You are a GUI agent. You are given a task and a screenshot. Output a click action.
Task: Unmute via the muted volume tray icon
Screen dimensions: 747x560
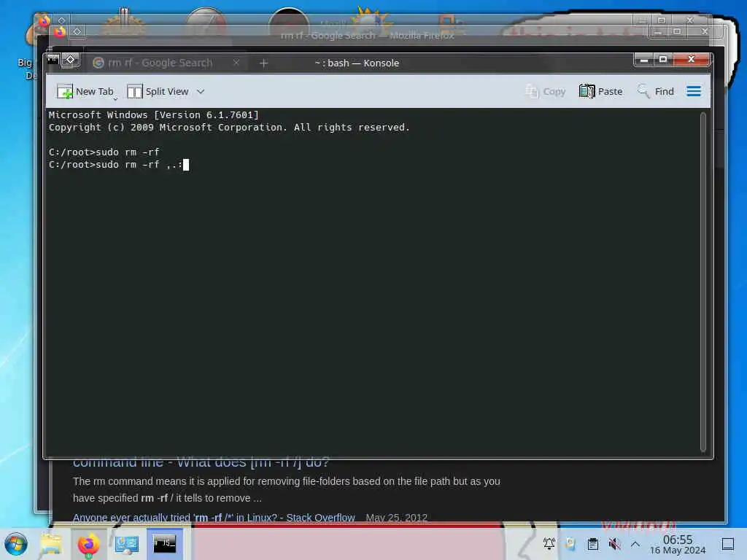614,544
